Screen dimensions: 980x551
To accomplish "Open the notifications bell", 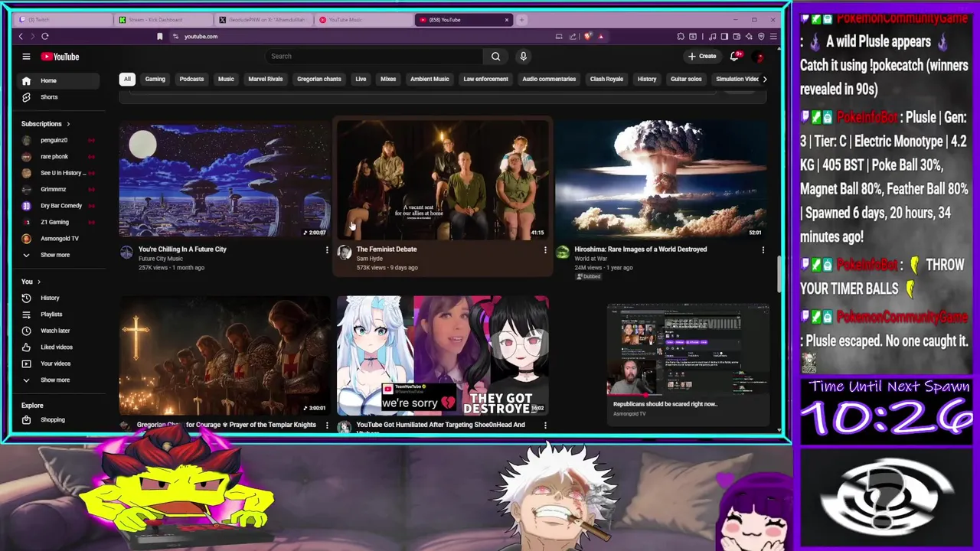I will [735, 56].
